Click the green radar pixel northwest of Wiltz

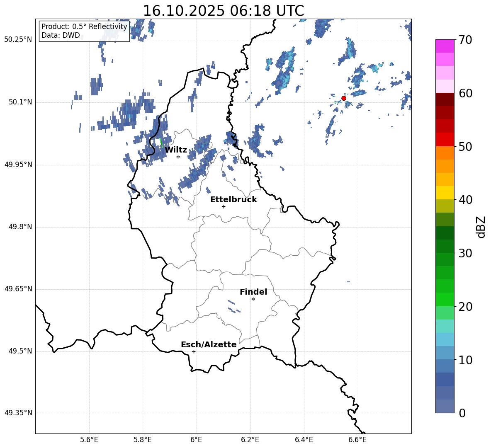click(161, 143)
